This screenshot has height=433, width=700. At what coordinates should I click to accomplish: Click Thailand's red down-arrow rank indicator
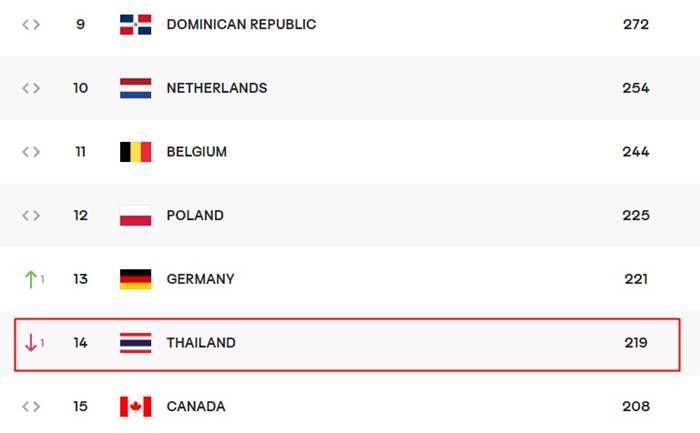(31, 343)
